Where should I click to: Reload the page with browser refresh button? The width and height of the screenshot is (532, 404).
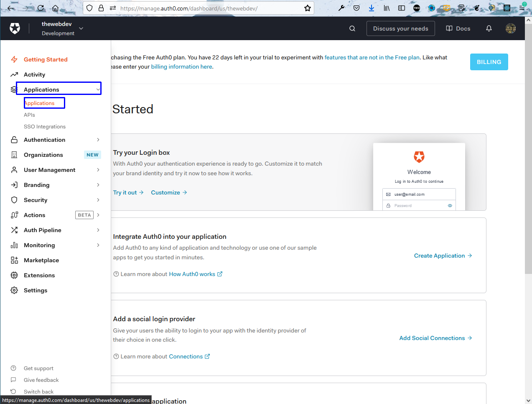(x=41, y=8)
